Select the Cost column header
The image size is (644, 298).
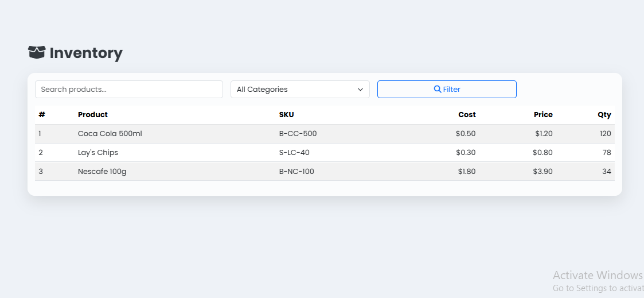point(467,115)
